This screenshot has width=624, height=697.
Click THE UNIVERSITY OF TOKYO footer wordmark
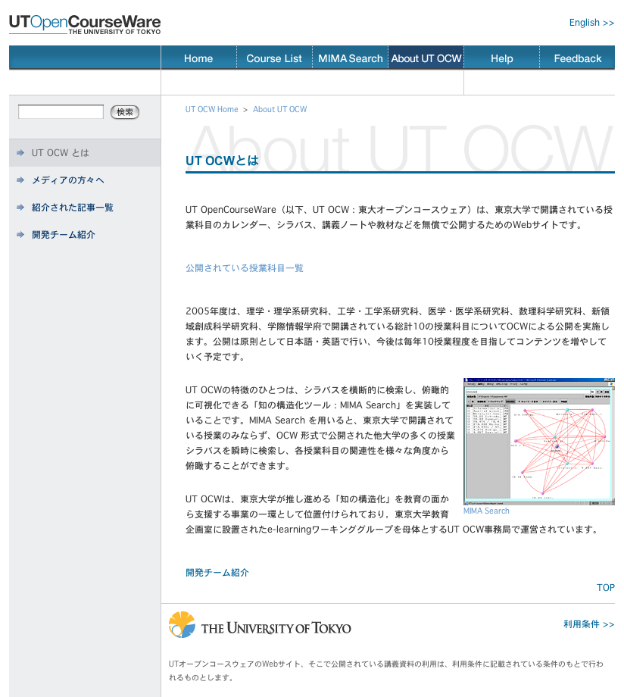pos(276,628)
